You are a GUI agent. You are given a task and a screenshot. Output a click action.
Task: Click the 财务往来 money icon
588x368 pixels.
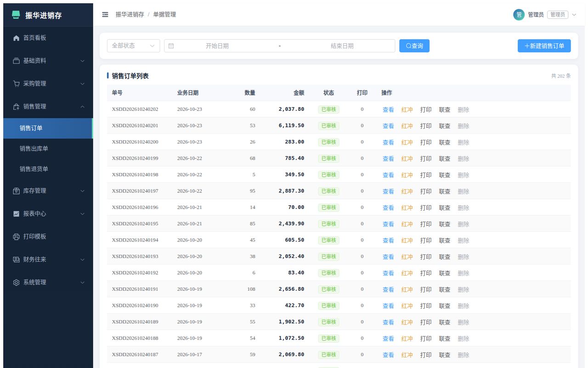pos(16,259)
